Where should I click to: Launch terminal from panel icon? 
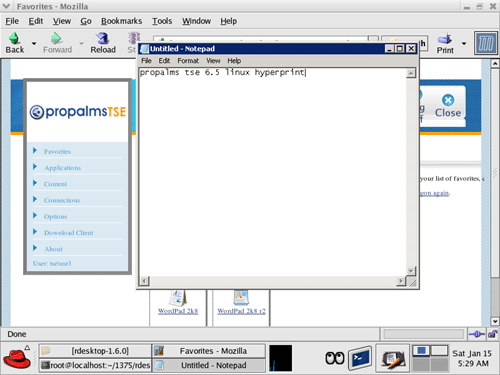tap(360, 358)
